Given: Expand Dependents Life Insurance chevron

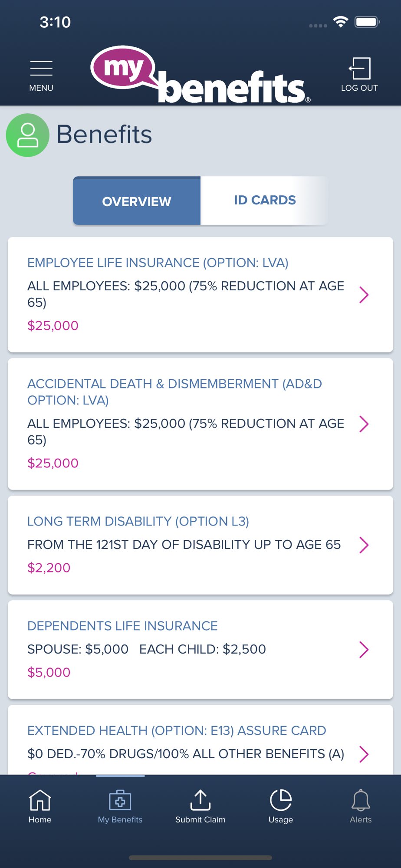Looking at the screenshot, I should (x=364, y=649).
